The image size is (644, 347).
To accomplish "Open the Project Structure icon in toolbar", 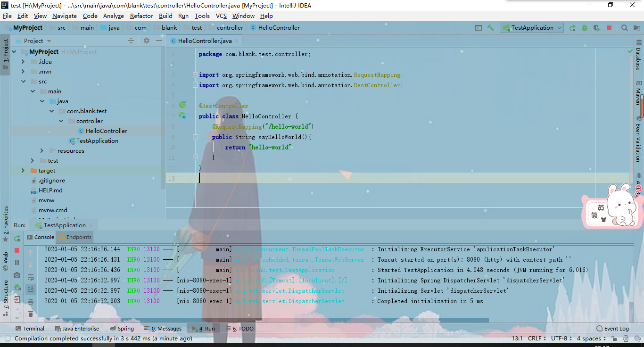I will point(636,28).
